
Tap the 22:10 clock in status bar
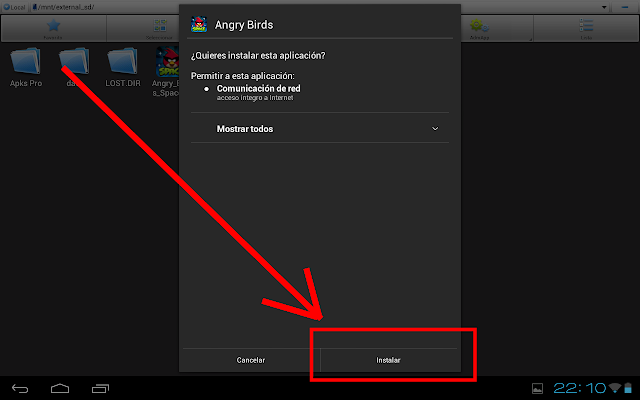point(580,388)
